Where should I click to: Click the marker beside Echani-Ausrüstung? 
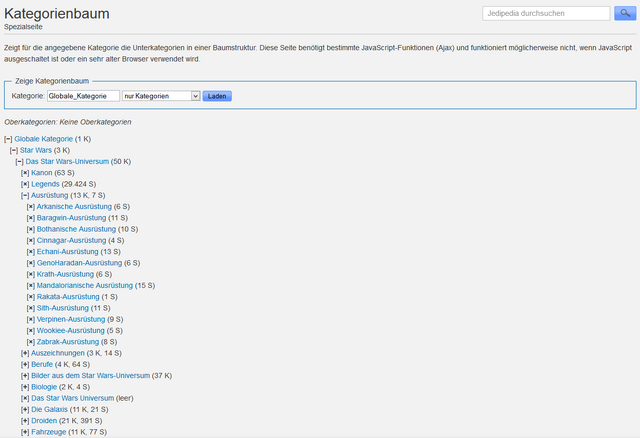pyautogui.click(x=31, y=252)
